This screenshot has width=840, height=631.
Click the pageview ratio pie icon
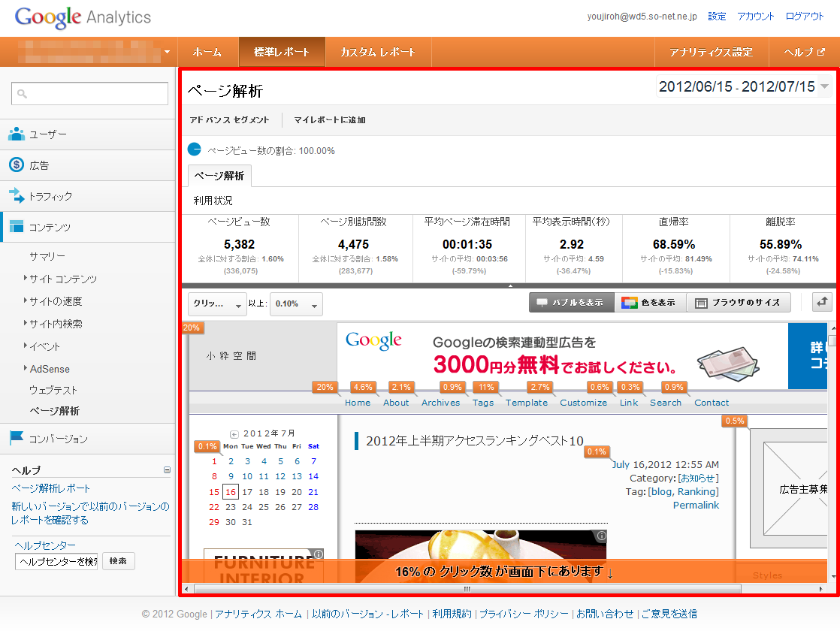pyautogui.click(x=195, y=149)
